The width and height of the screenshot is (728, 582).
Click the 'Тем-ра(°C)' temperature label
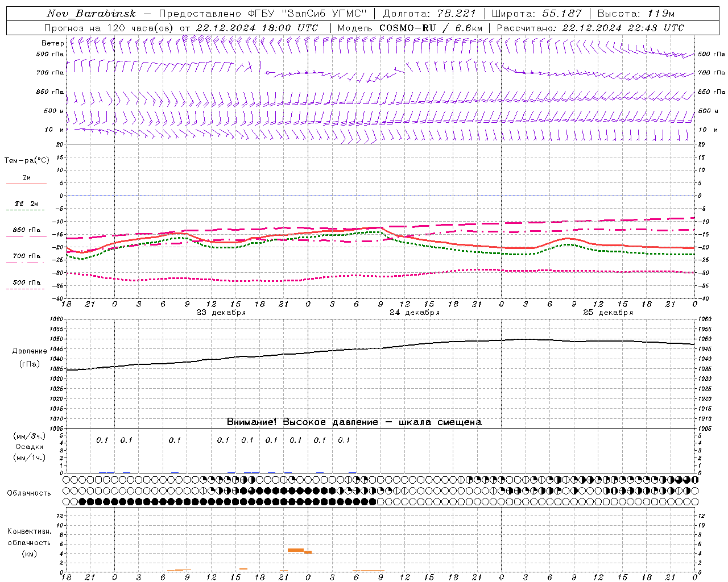[x=27, y=161]
